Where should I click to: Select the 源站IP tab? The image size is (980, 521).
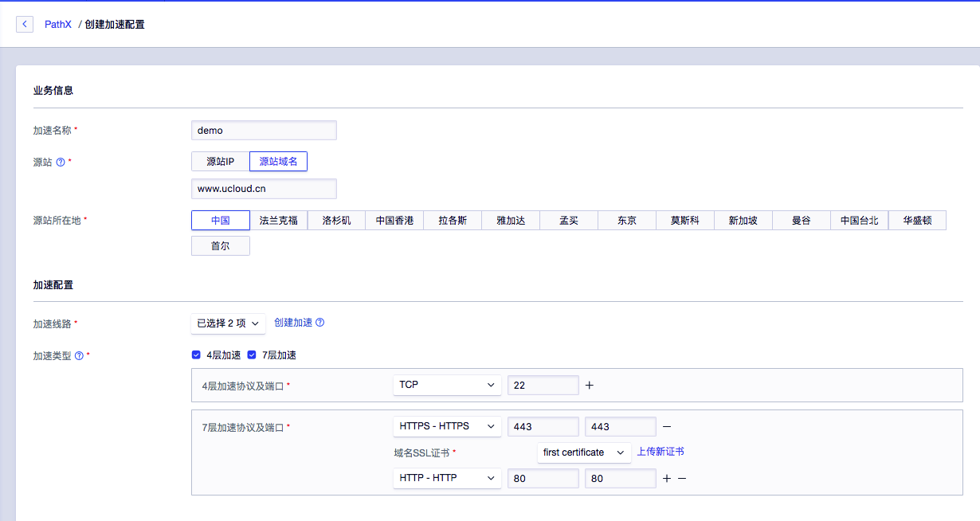click(x=221, y=162)
